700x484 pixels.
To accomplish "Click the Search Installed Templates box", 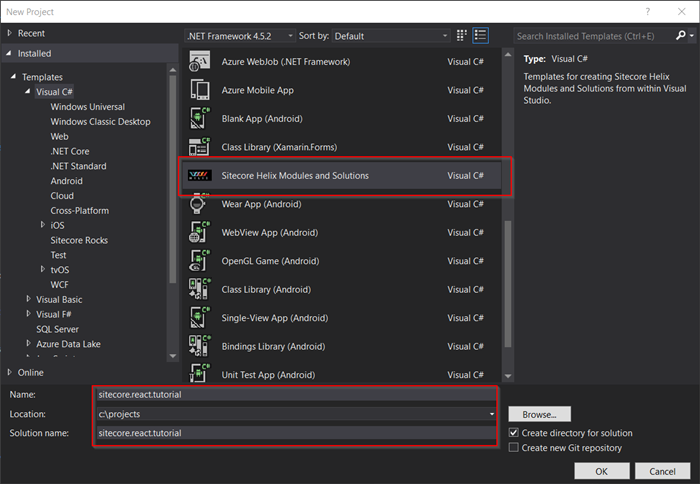I will [594, 36].
